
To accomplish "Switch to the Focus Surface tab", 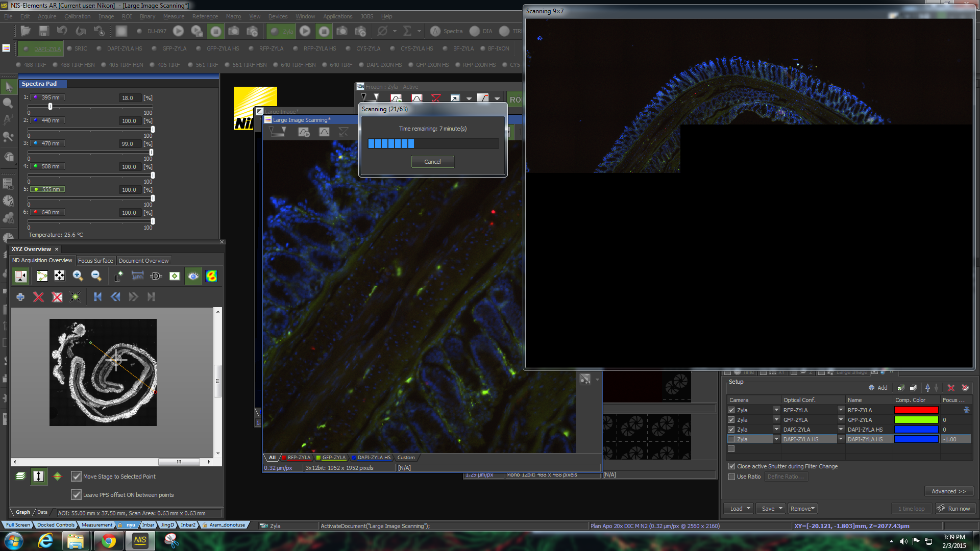I will point(95,261).
